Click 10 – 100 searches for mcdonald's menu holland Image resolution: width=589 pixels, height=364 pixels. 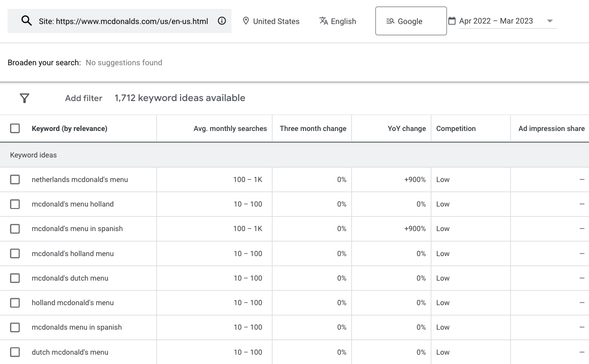(x=248, y=204)
